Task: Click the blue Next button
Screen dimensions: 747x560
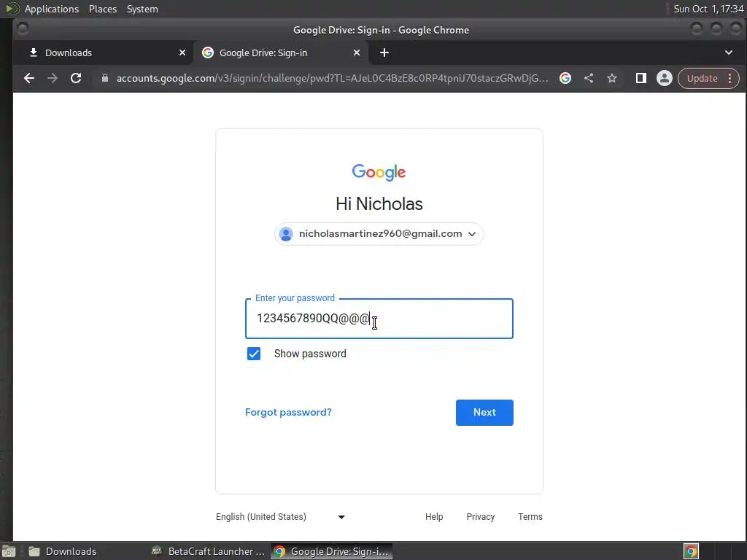Action: pyautogui.click(x=484, y=413)
